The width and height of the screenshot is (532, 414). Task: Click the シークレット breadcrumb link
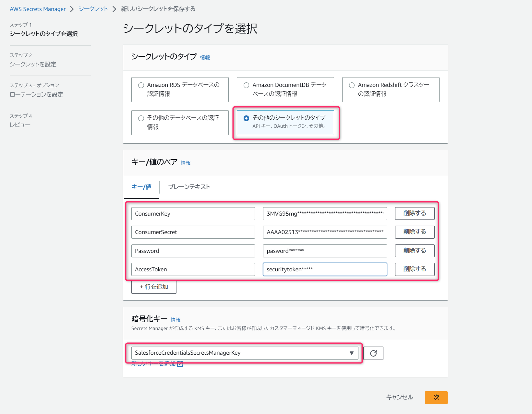point(93,9)
